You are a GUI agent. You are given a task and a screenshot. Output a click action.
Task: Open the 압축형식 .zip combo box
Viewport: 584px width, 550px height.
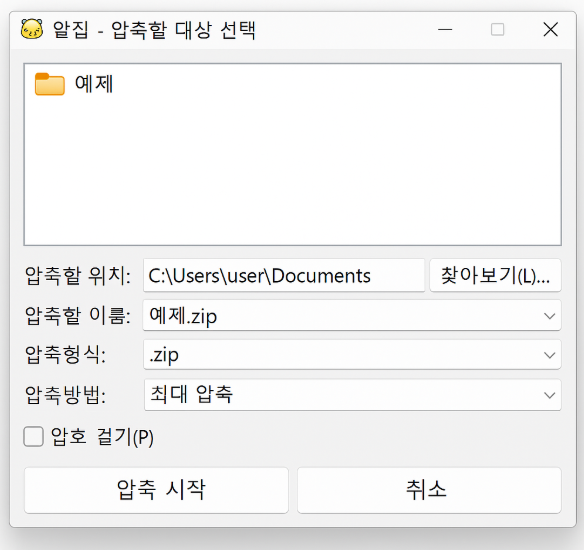pos(352,355)
